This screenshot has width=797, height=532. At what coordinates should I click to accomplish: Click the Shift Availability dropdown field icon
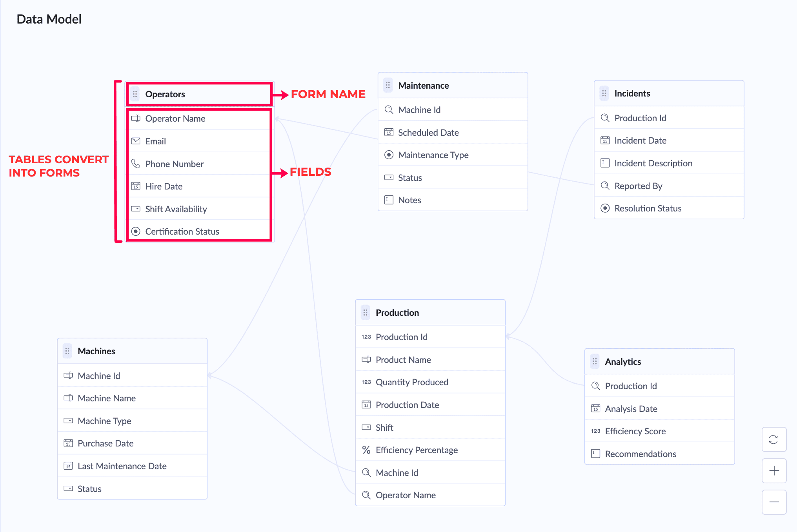136,209
